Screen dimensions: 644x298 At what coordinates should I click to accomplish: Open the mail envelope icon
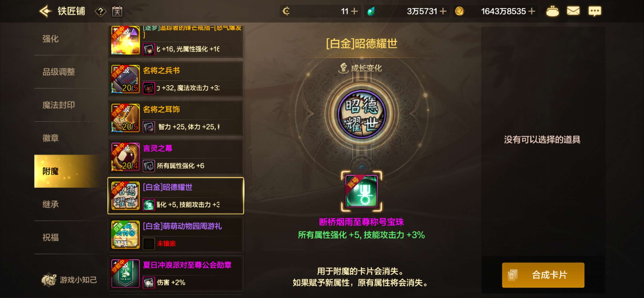(573, 11)
